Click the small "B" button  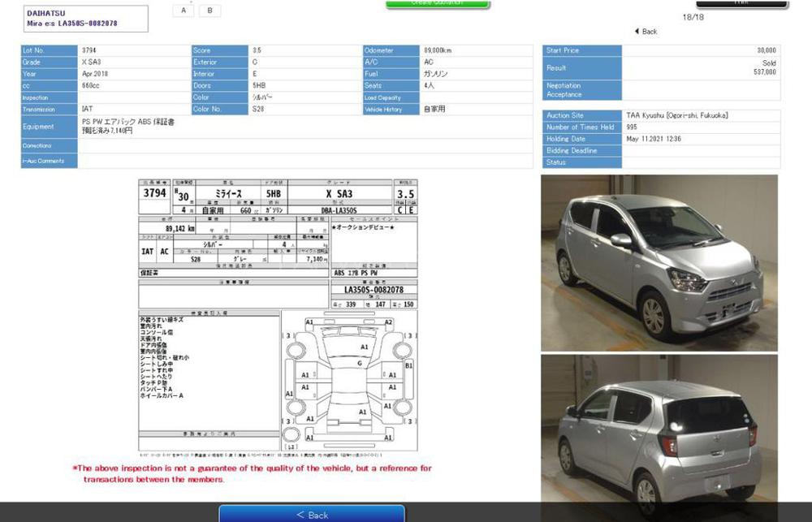pyautogui.click(x=209, y=11)
